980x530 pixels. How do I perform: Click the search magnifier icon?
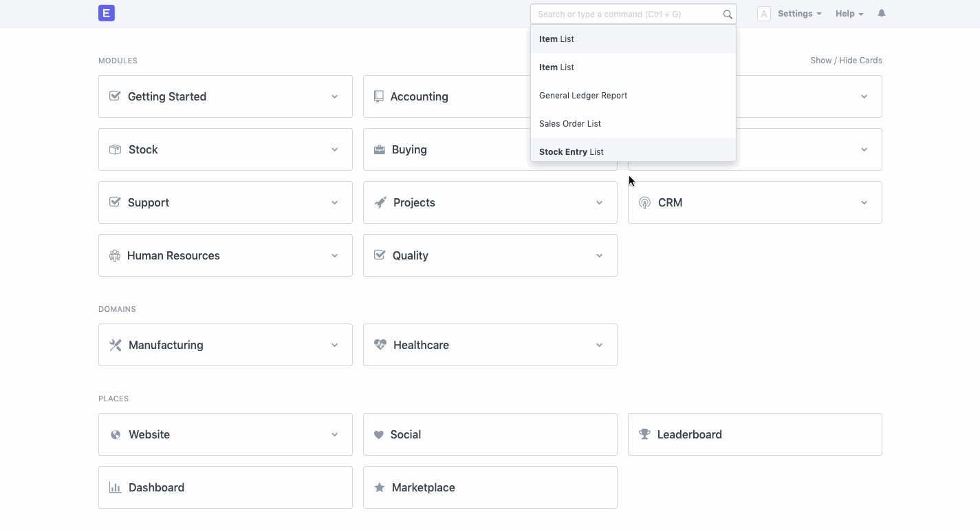click(x=728, y=14)
